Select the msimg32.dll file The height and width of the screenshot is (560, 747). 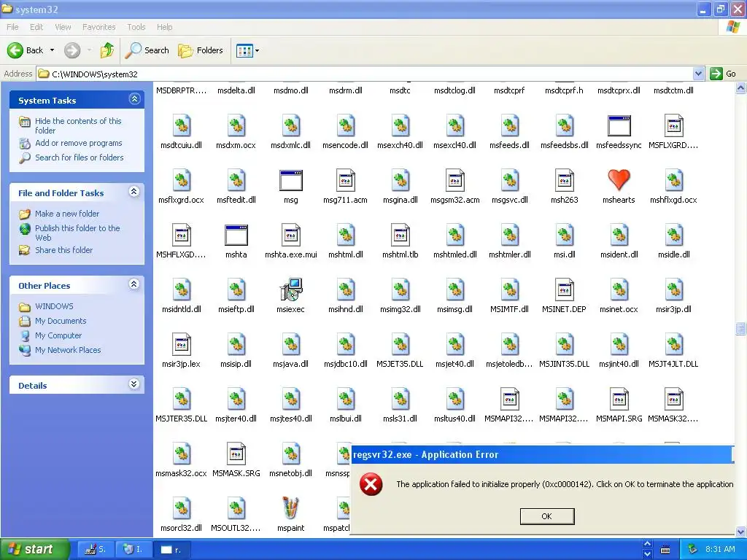pos(400,297)
